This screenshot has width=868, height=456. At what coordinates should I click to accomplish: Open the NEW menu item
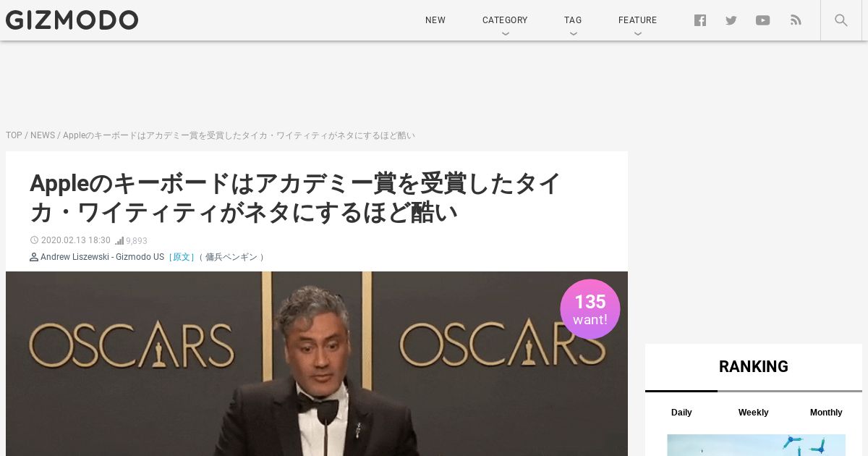[435, 20]
